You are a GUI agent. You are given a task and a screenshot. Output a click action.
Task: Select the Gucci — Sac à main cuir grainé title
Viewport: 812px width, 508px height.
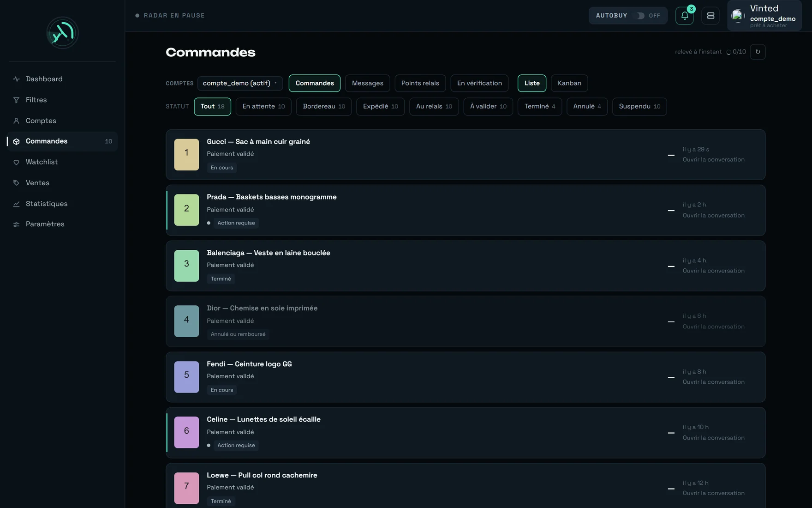point(258,142)
